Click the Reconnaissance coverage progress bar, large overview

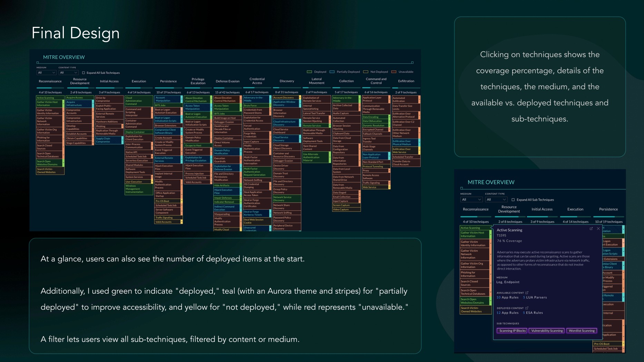(x=50, y=88)
